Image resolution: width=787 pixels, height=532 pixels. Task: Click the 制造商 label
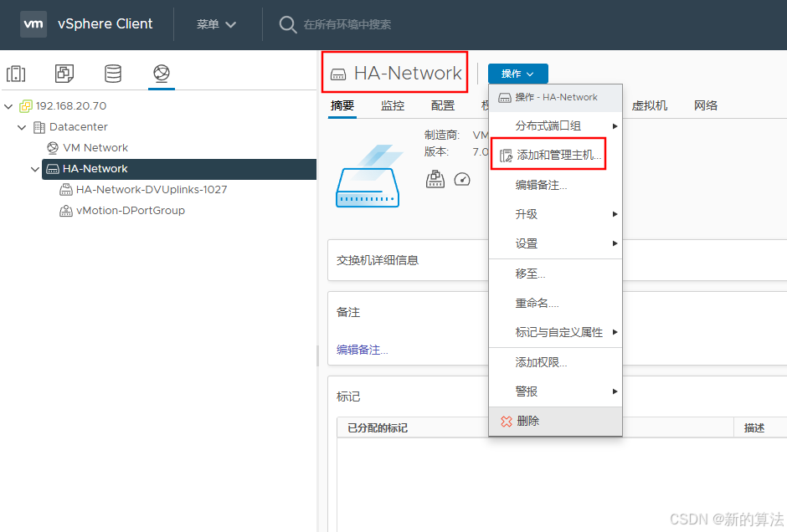point(442,135)
